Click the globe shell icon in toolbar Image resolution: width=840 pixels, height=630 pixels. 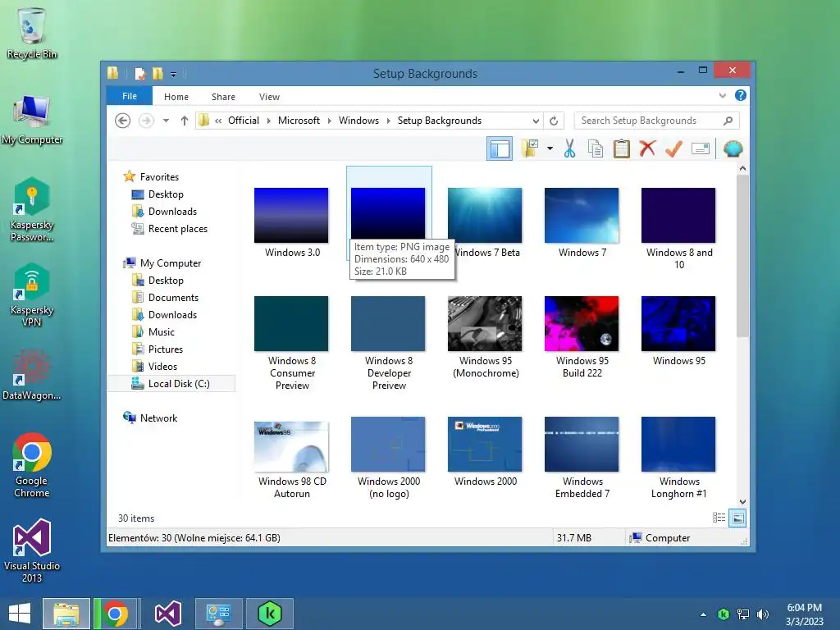733,148
